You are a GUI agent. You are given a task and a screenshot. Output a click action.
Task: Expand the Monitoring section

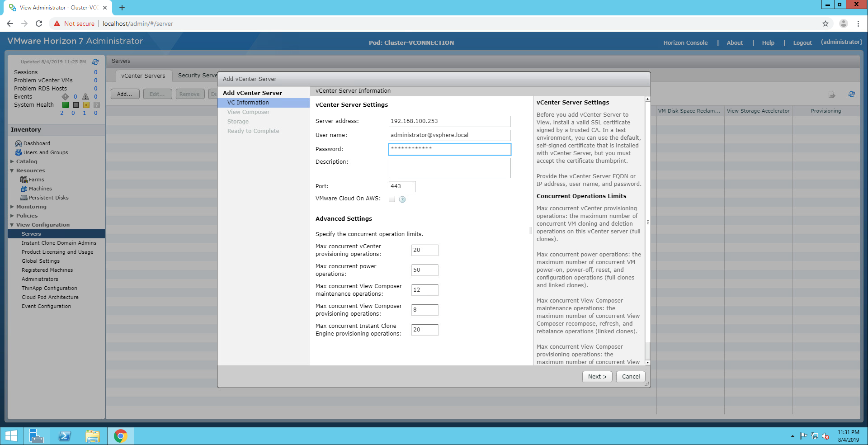click(x=12, y=207)
